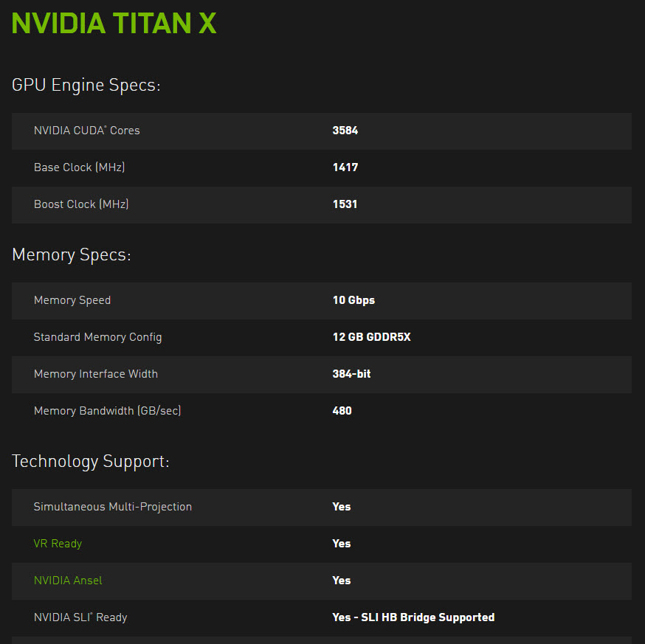Click the 1417 base clock value

coord(345,167)
